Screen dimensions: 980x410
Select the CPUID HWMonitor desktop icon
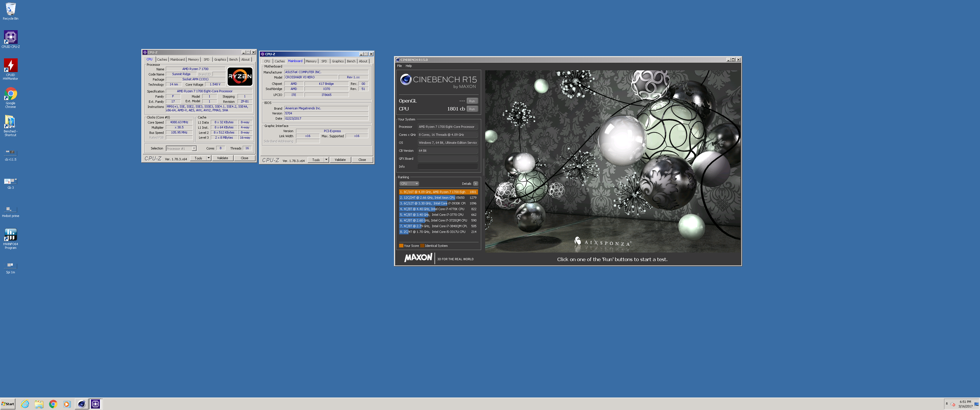(x=11, y=69)
